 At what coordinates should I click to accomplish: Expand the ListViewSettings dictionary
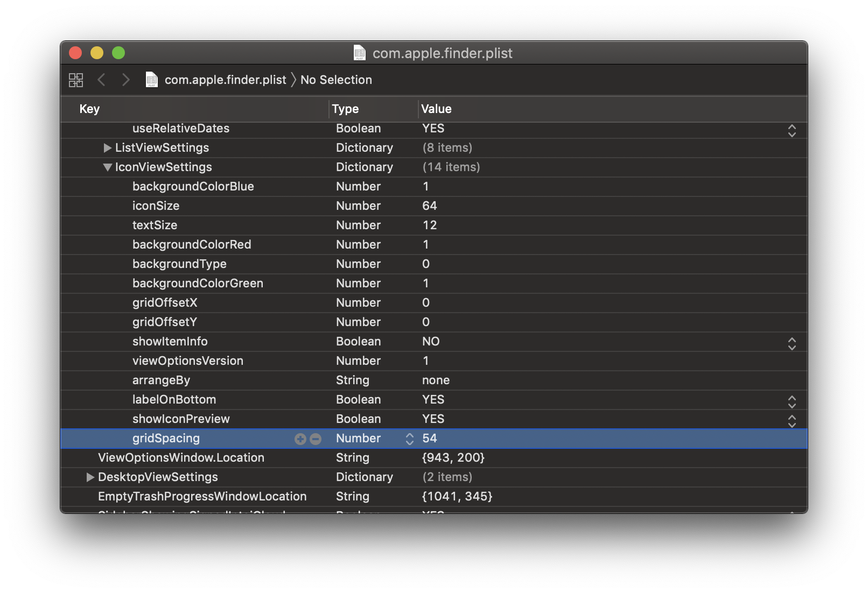pos(107,147)
